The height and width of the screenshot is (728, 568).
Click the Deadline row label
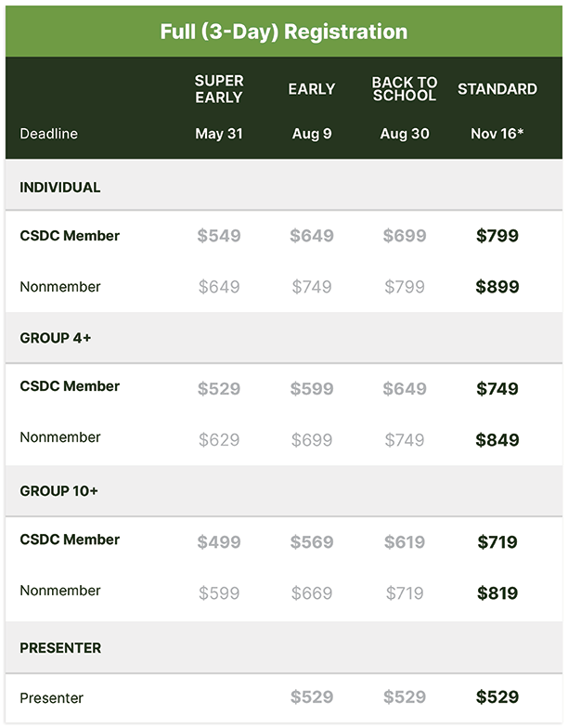(x=48, y=134)
